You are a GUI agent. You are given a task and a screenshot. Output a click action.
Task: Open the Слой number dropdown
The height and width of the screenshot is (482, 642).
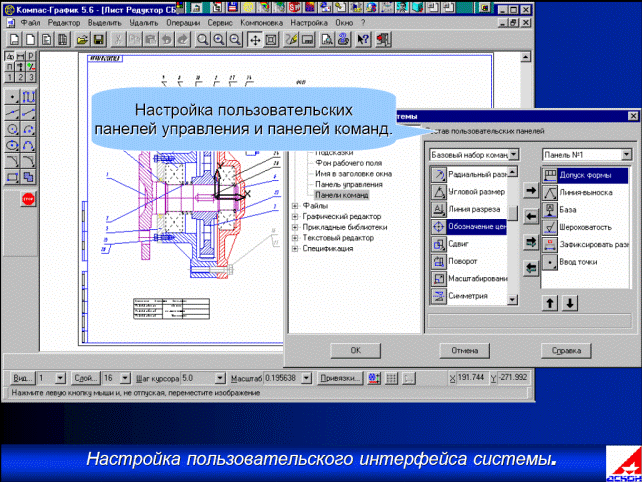pyautogui.click(x=125, y=378)
